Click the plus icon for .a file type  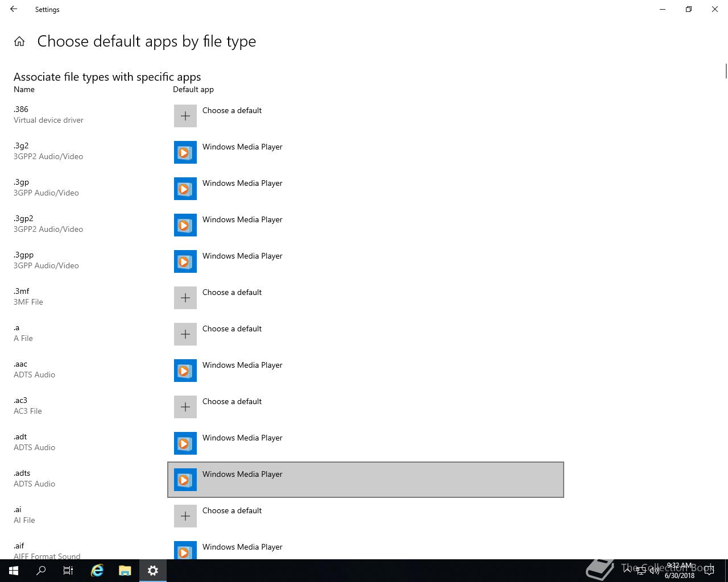coord(185,334)
